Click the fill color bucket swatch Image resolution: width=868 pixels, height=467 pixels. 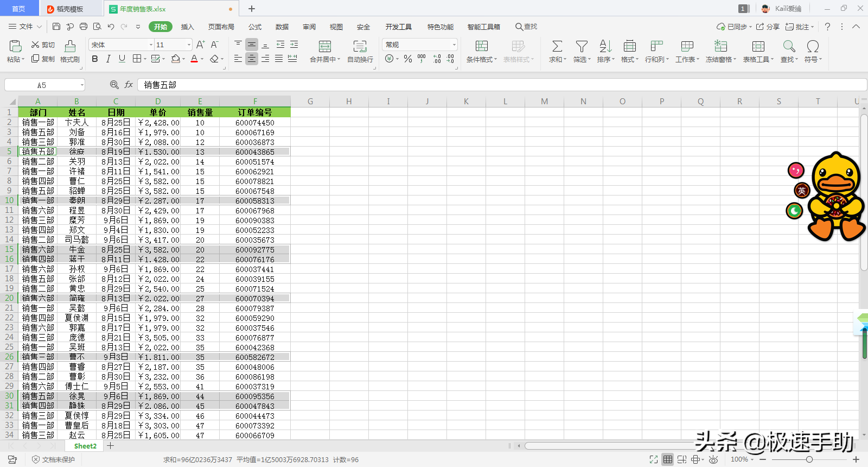pos(176,59)
